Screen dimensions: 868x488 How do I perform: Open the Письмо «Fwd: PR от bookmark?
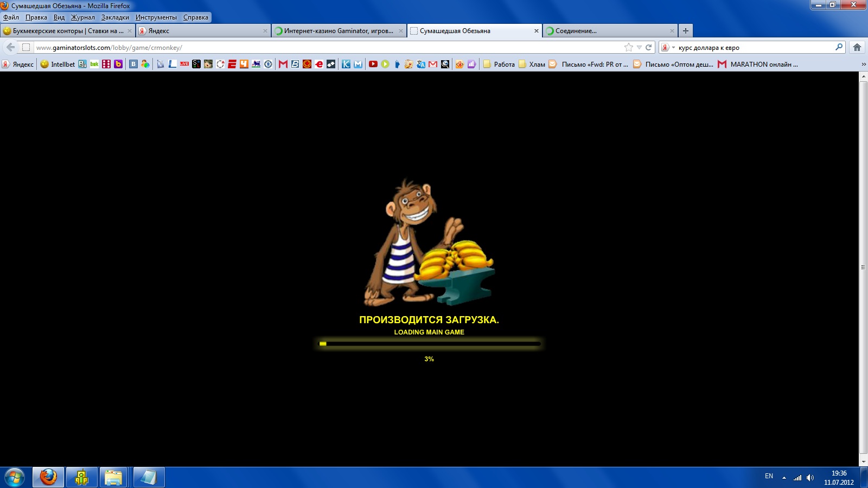click(x=589, y=64)
